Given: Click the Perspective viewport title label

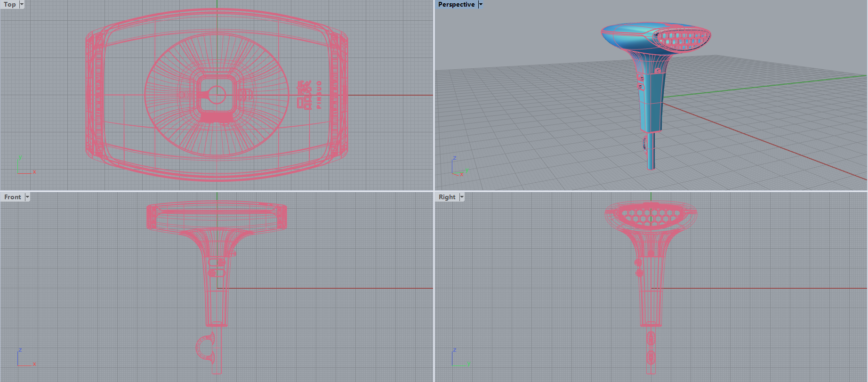Looking at the screenshot, I should 456,4.
